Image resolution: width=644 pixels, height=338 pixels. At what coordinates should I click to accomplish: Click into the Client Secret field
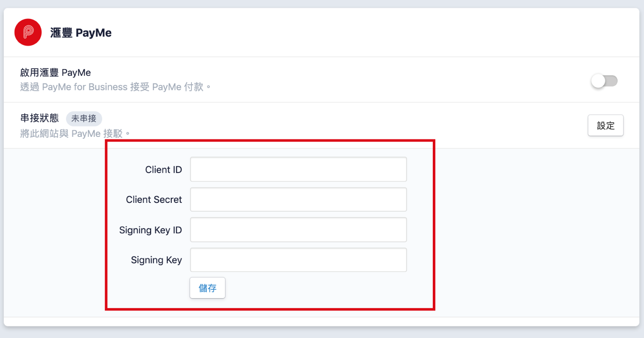[298, 199]
